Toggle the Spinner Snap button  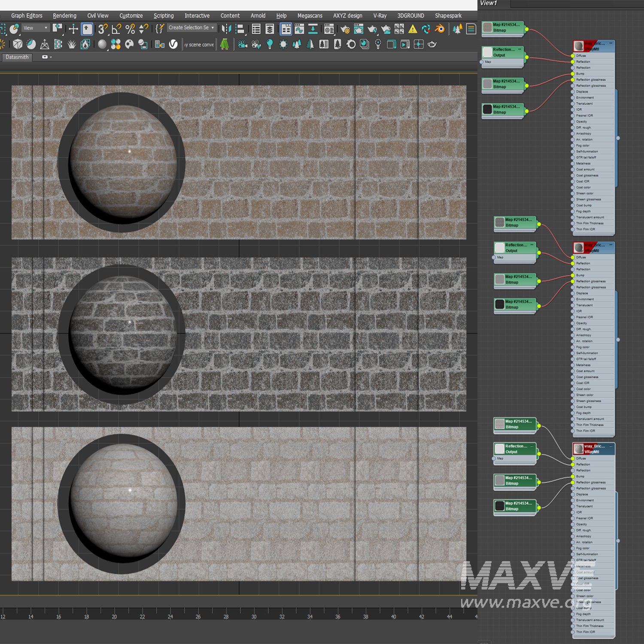pyautogui.click(x=143, y=29)
